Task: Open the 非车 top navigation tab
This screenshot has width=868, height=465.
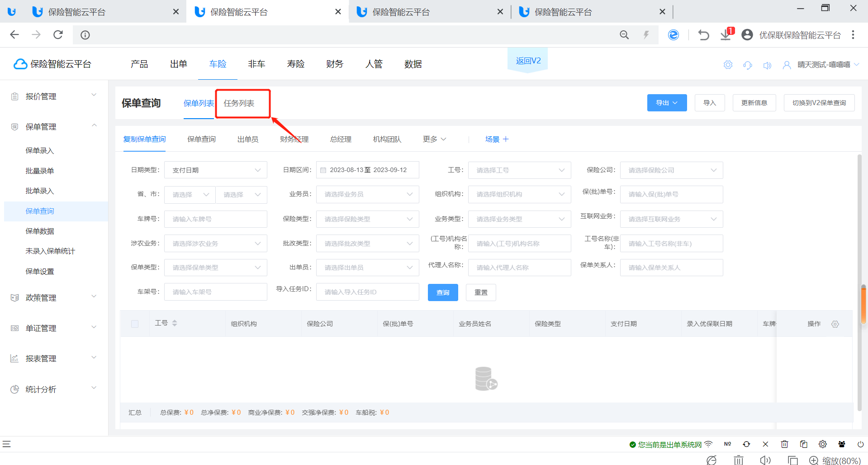Action: pos(256,64)
